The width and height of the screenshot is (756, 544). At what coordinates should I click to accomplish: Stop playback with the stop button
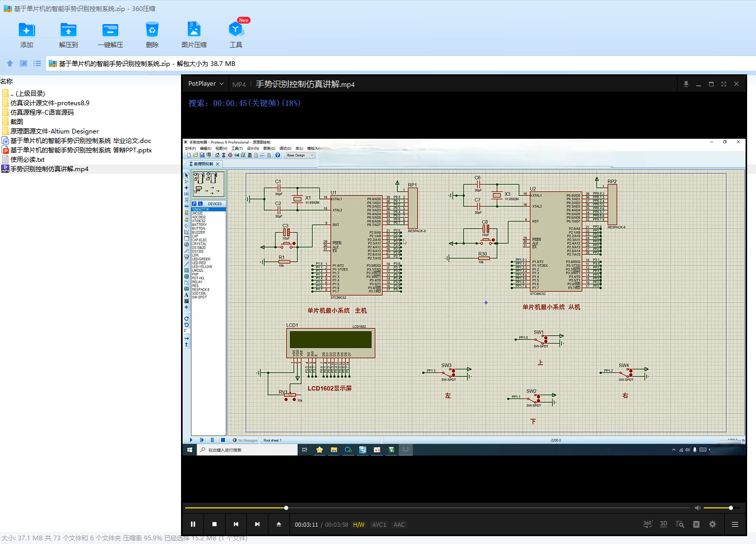(x=215, y=524)
